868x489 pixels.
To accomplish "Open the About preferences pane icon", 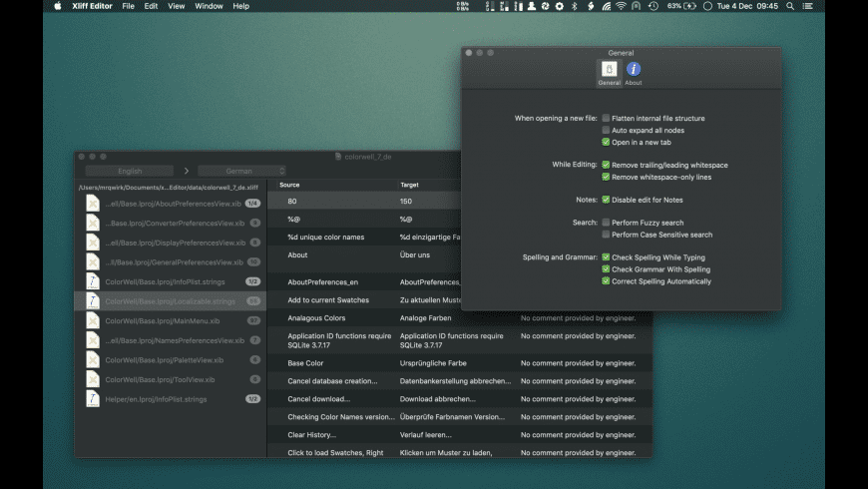I will coord(634,70).
